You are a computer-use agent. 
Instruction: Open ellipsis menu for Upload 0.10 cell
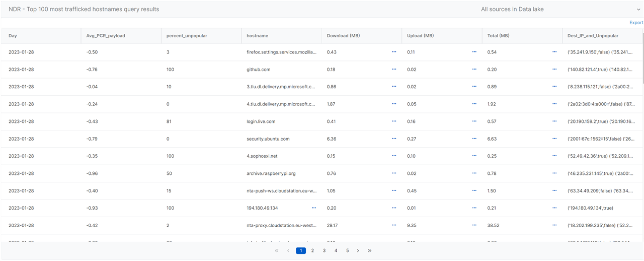[474, 156]
